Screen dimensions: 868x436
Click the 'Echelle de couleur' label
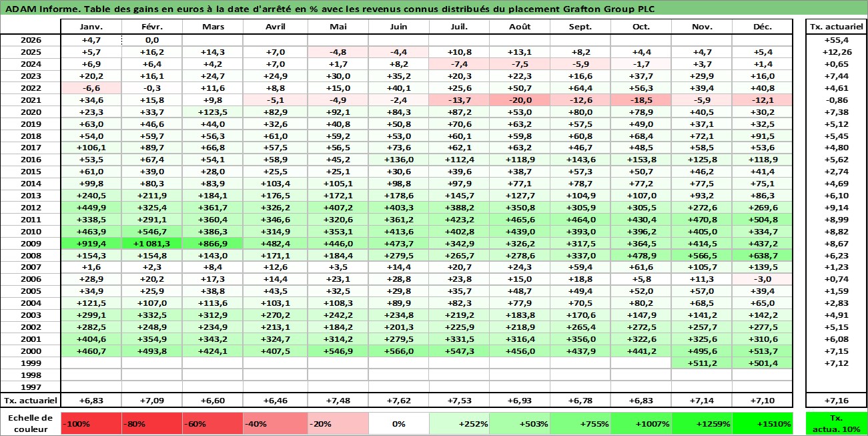[x=31, y=423]
